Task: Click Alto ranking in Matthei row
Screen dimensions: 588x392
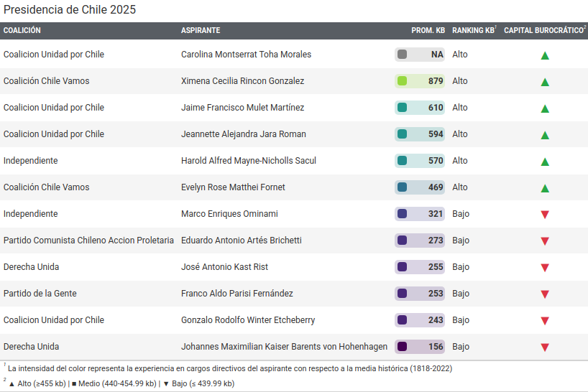Action: point(460,187)
